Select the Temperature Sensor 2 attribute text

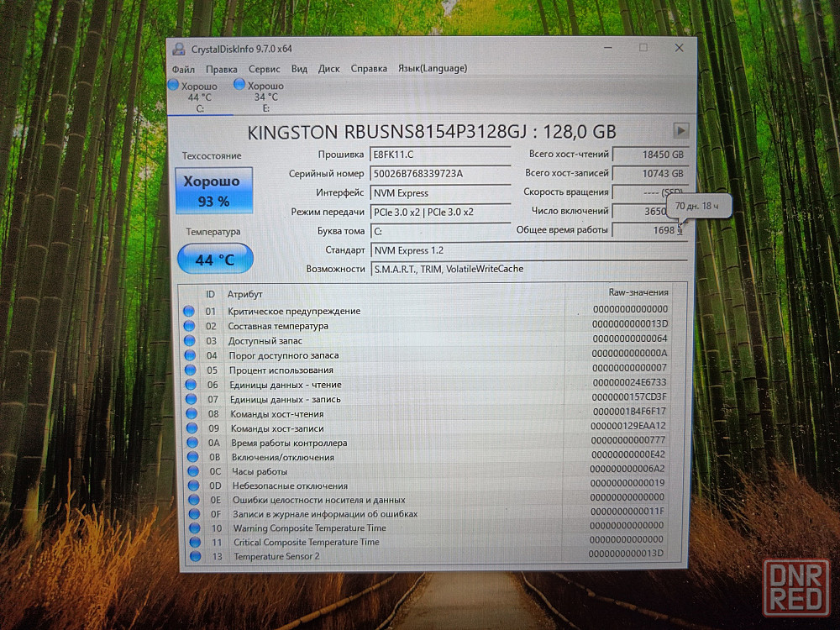(276, 556)
